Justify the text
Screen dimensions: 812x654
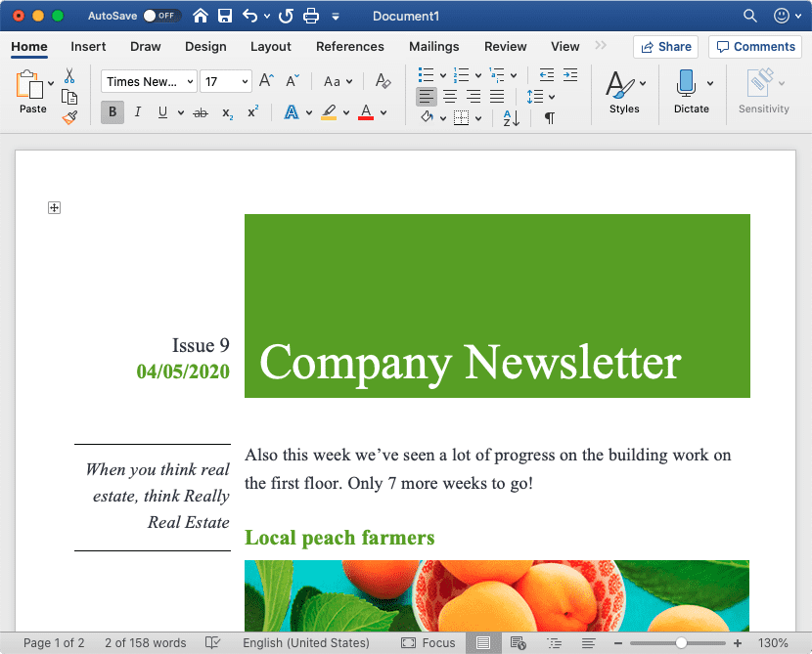[497, 96]
